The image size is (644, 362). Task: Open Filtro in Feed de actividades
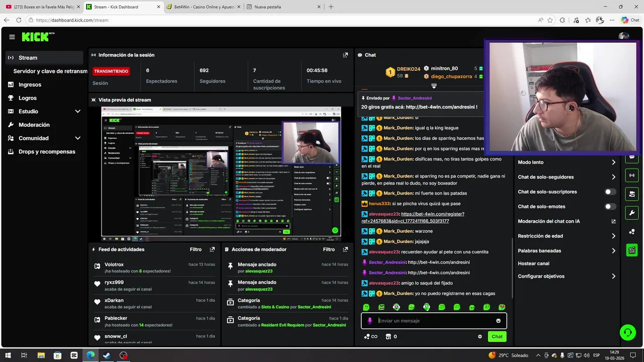coord(196,249)
